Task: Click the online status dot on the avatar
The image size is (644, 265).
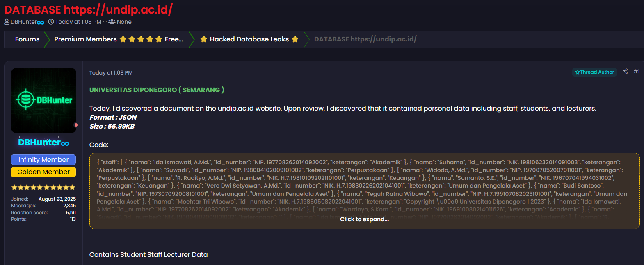Action: 76,125
